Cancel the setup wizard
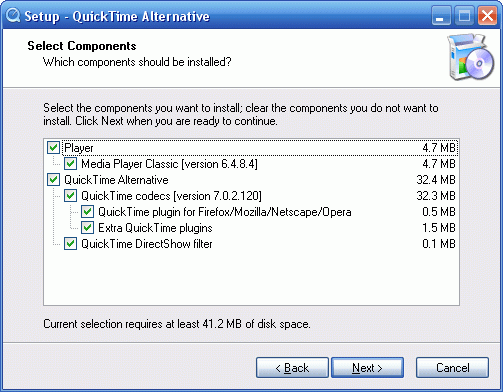The height and width of the screenshot is (392, 503). (x=452, y=368)
